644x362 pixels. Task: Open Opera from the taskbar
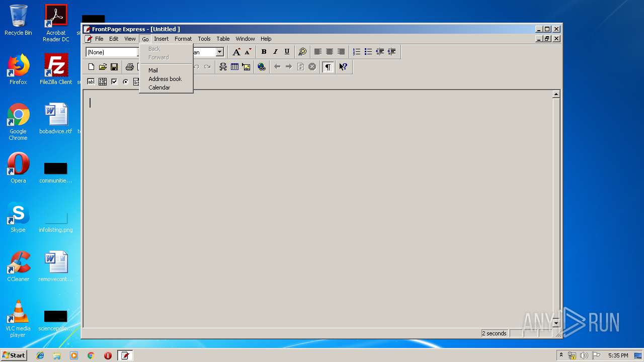click(x=108, y=355)
